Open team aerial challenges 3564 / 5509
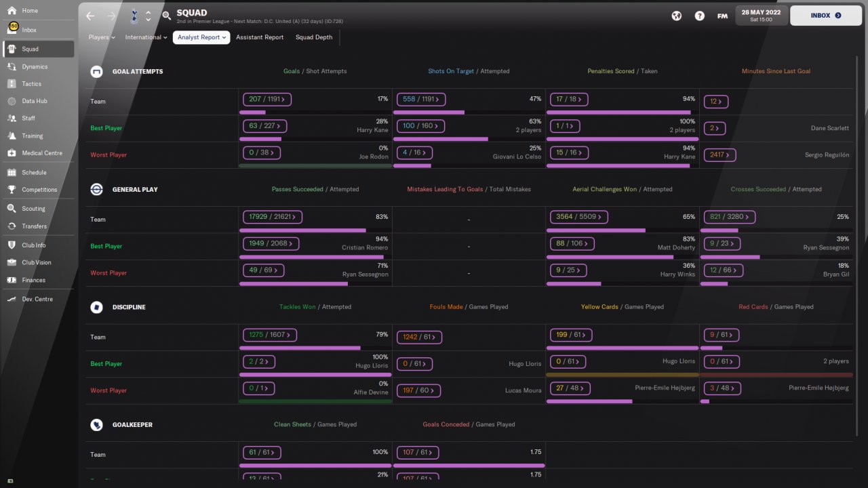 click(578, 217)
